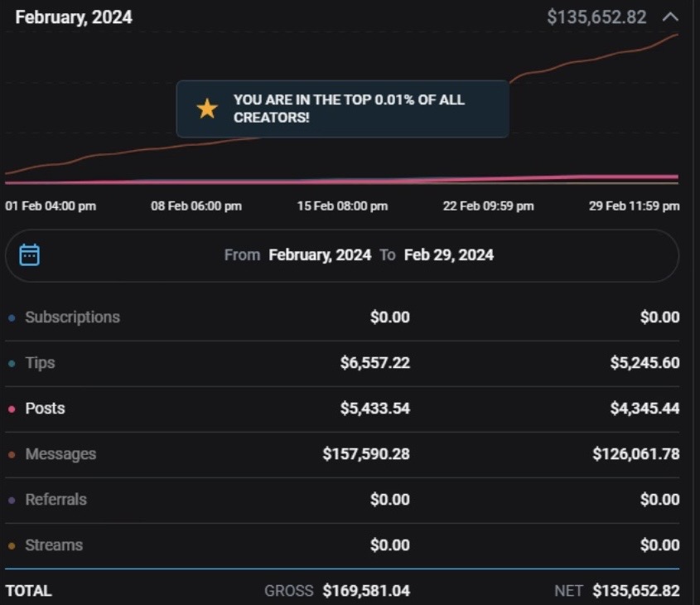This screenshot has height=605, width=700.
Task: Select the blue Tips category dot
Action: point(10,362)
